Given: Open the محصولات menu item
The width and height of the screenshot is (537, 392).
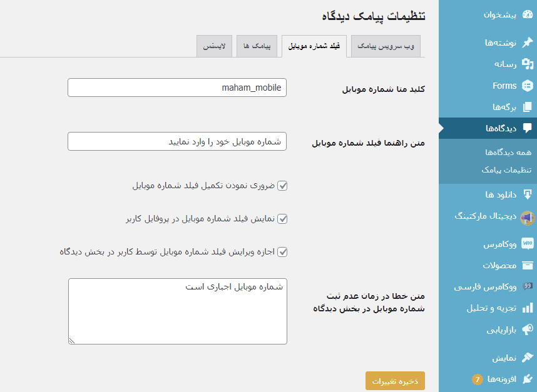Looking at the screenshot, I should pos(488,266).
